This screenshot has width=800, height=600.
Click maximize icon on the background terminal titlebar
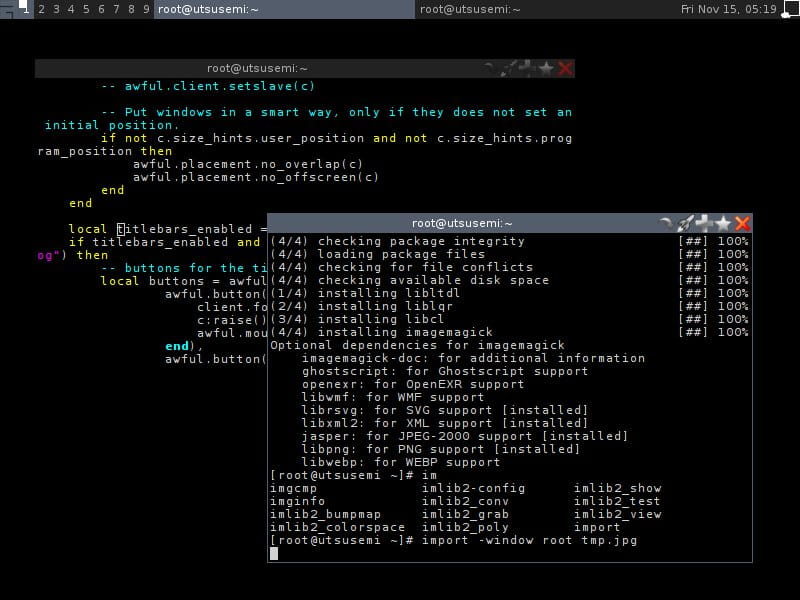point(510,68)
